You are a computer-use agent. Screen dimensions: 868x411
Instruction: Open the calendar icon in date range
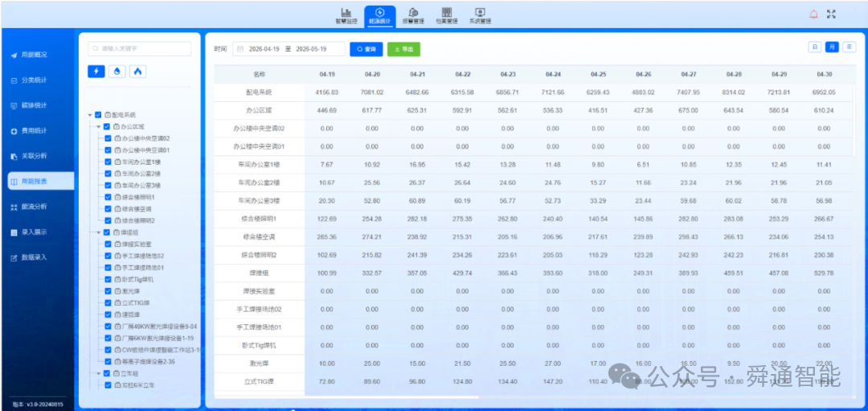(240, 49)
